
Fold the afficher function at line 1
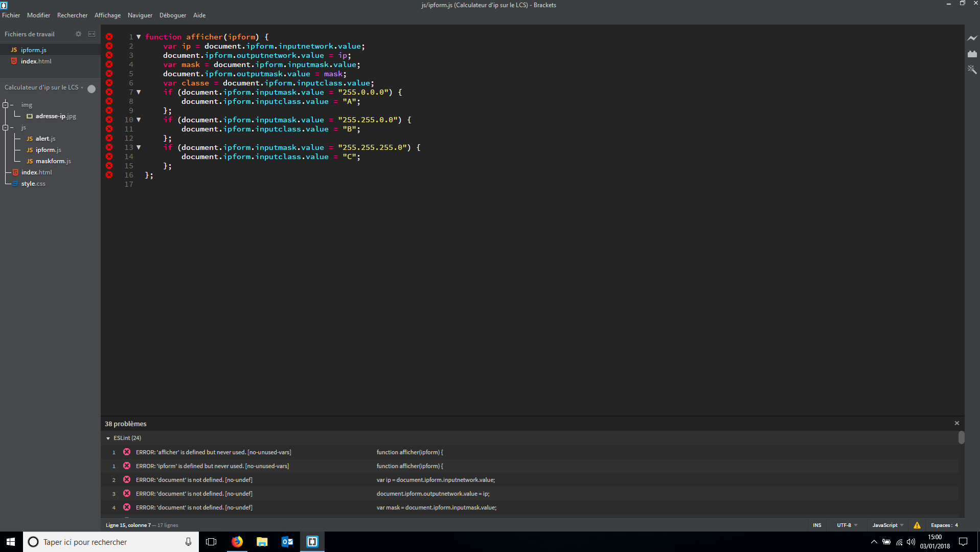pyautogui.click(x=139, y=37)
